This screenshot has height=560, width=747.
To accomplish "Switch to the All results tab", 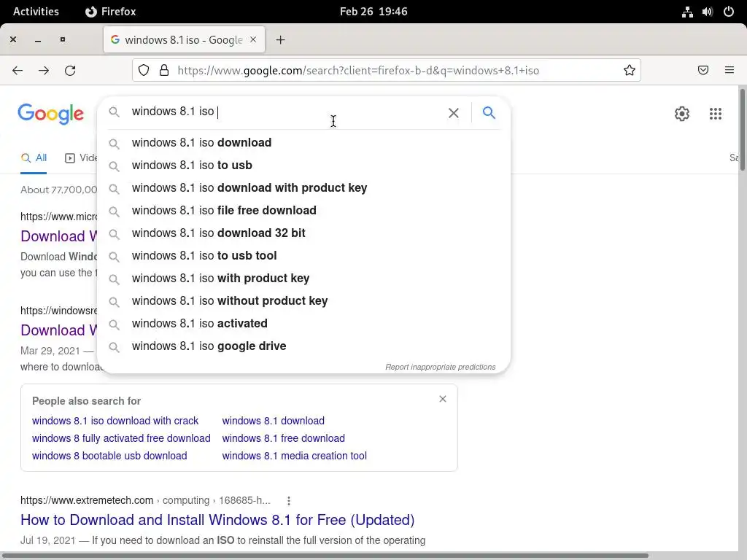I will coord(34,158).
